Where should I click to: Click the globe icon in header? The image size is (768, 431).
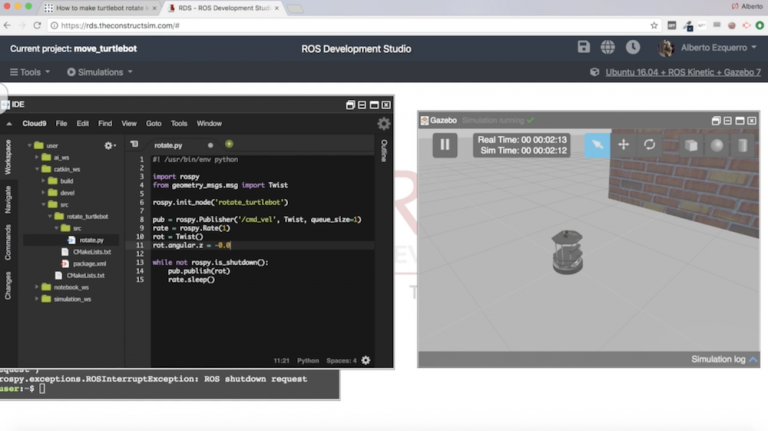pyautogui.click(x=608, y=47)
